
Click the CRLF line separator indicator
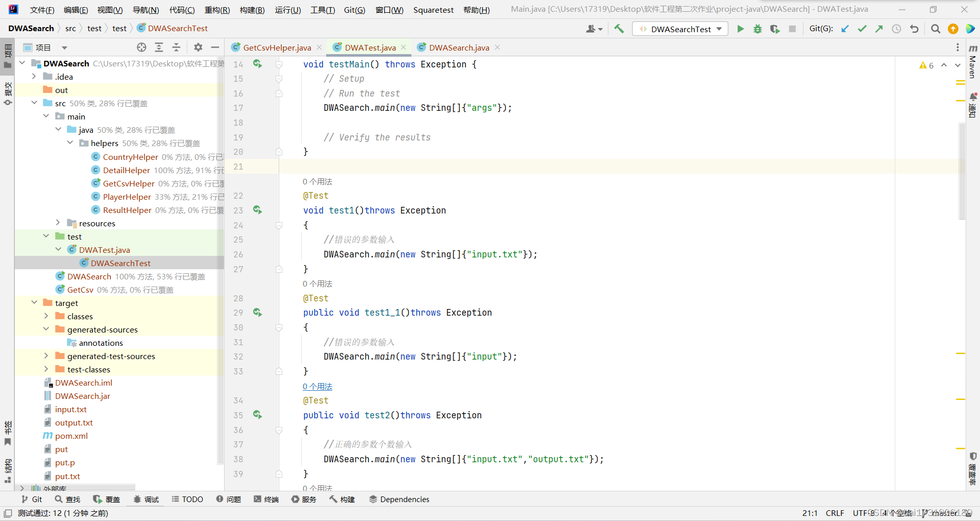[835, 513]
